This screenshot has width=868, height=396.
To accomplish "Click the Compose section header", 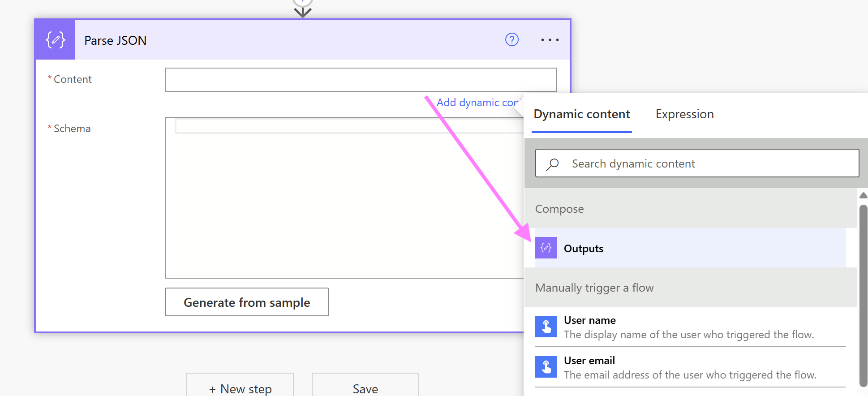I will 690,209.
